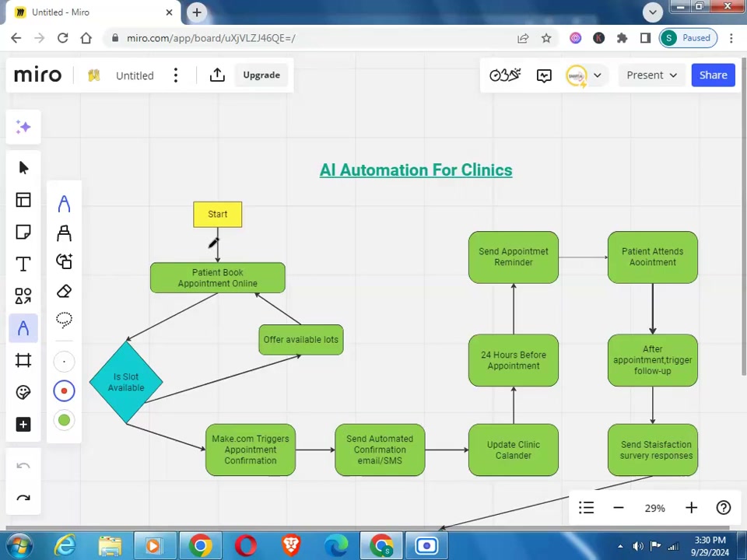The height and width of the screenshot is (560, 747).
Task: Open a new Chrome tab
Action: [x=197, y=12]
